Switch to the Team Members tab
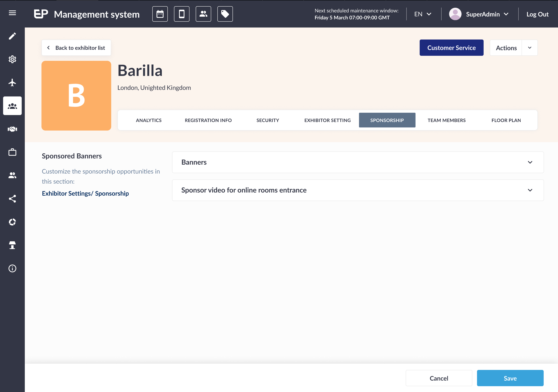 click(446, 120)
